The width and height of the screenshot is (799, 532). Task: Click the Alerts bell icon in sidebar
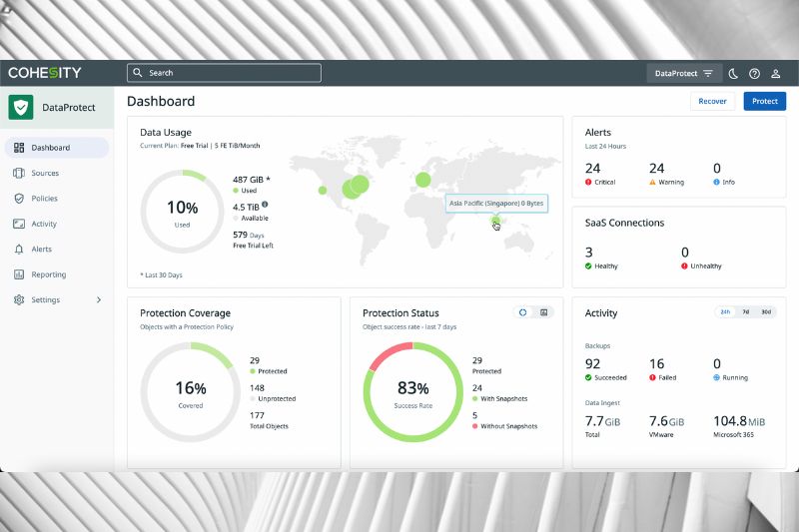coord(19,250)
